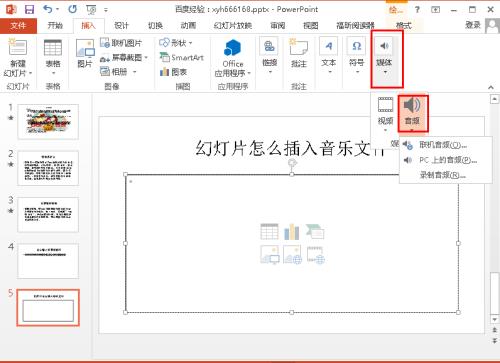This screenshot has height=363, width=500.
Task: Open the 审阅 (Review) tab
Action: point(277,26)
